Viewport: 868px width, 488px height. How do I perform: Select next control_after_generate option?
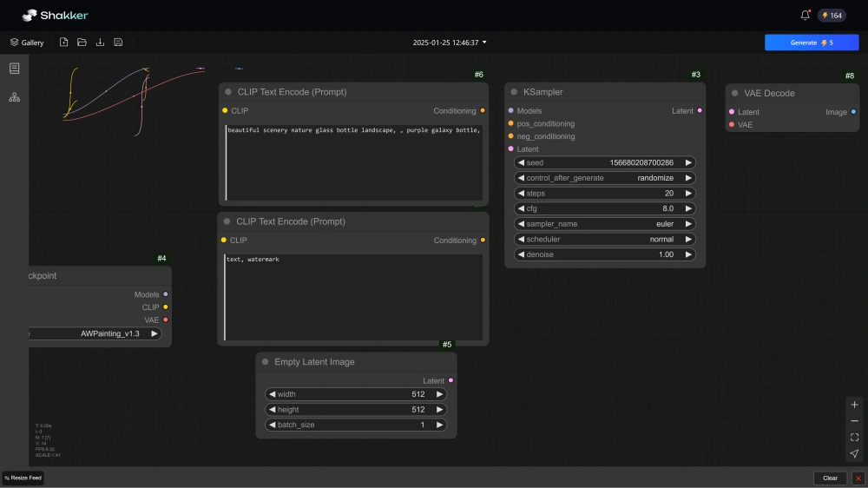point(688,178)
